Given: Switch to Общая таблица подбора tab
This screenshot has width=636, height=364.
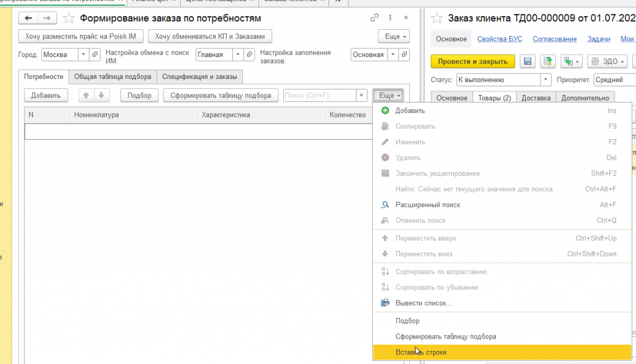Looking at the screenshot, I should point(113,76).
